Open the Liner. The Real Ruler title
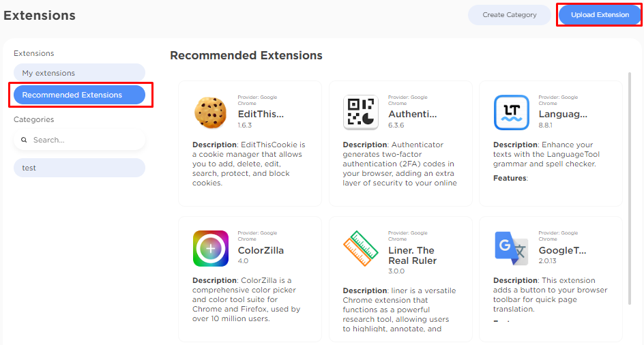 [x=412, y=256]
